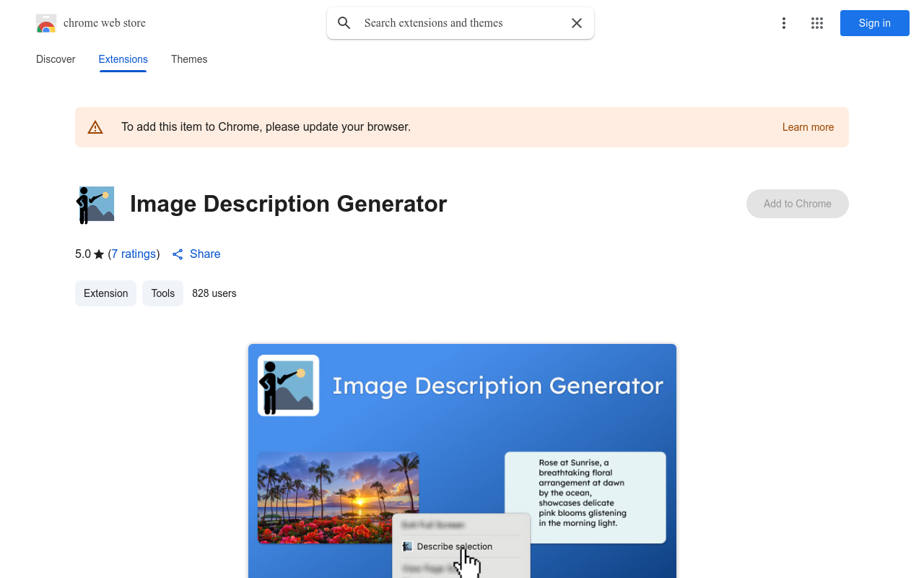This screenshot has width=924, height=578.
Task: Click the Tools category chip
Action: pos(163,293)
